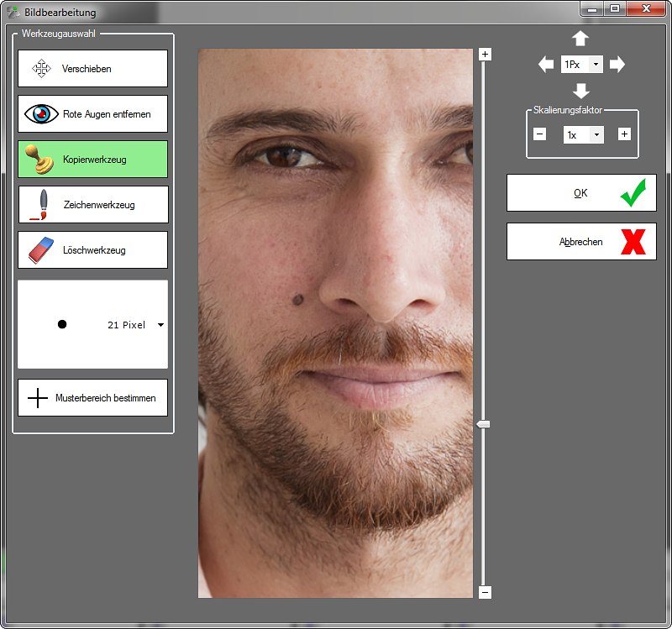This screenshot has height=629, width=672.
Task: Move image down with the down arrow
Action: pyautogui.click(x=581, y=91)
